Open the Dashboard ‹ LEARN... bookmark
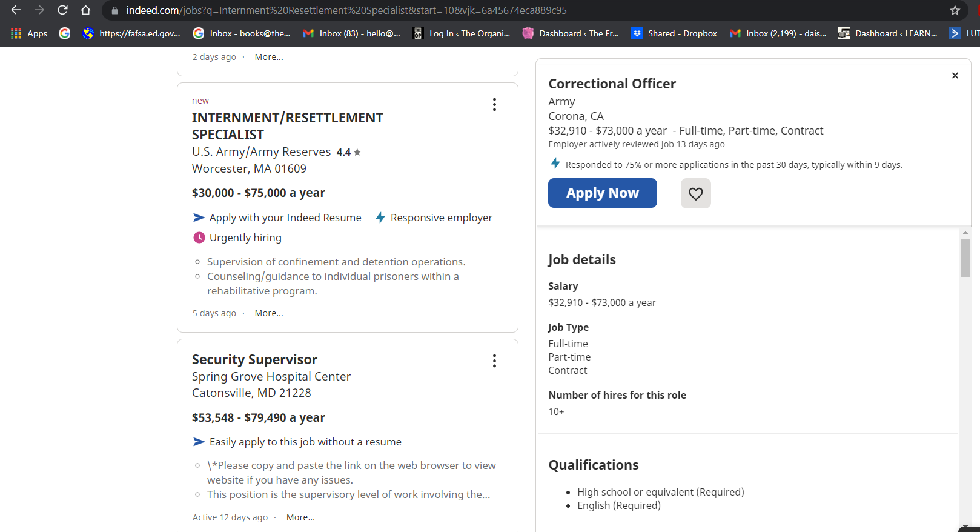This screenshot has height=532, width=980. pos(887,33)
